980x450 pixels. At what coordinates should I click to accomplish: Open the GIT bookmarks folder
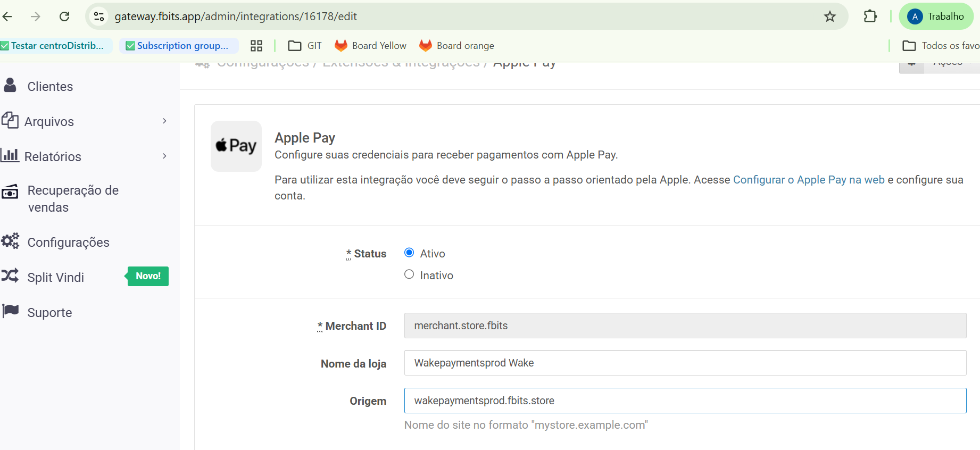tap(305, 46)
